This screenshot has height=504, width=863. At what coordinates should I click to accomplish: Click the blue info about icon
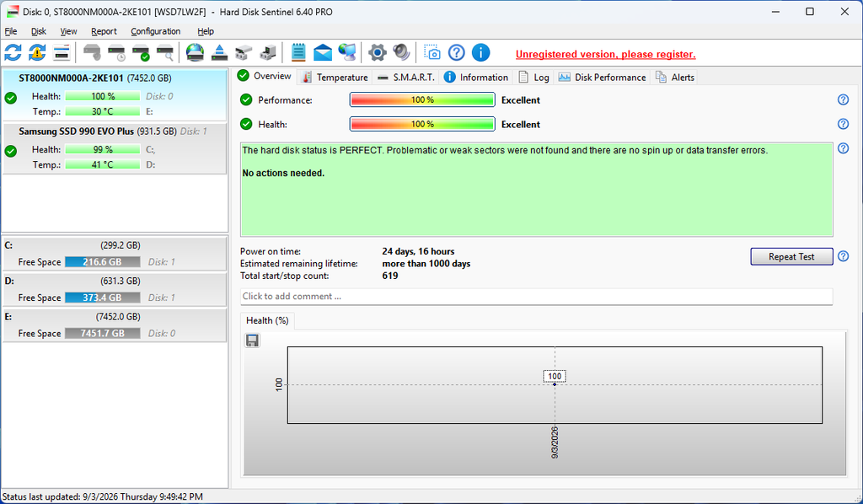click(x=480, y=53)
